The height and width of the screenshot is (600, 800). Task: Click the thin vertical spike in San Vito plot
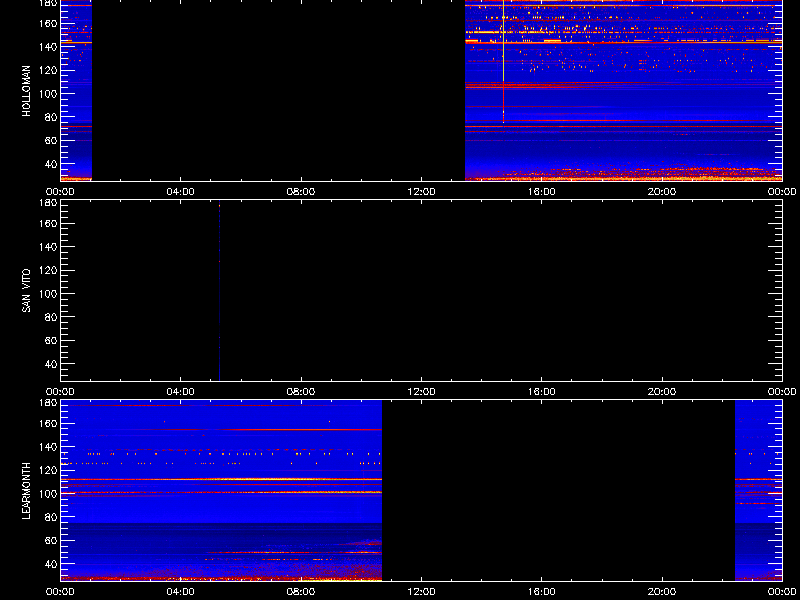click(x=219, y=291)
